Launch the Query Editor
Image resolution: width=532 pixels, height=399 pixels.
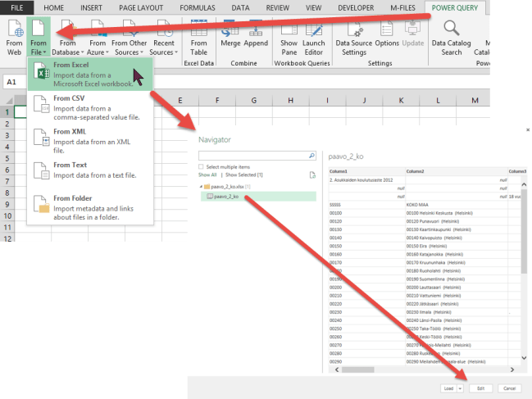pyautogui.click(x=314, y=39)
